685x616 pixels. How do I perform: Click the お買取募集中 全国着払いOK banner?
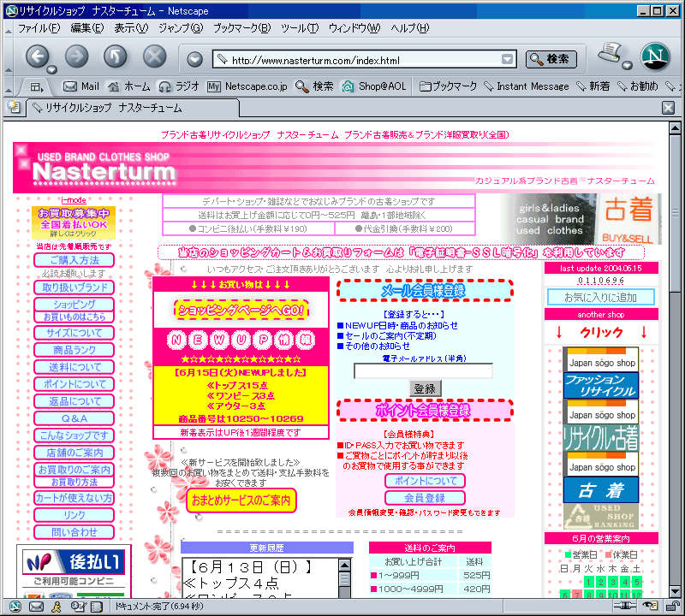click(74, 222)
